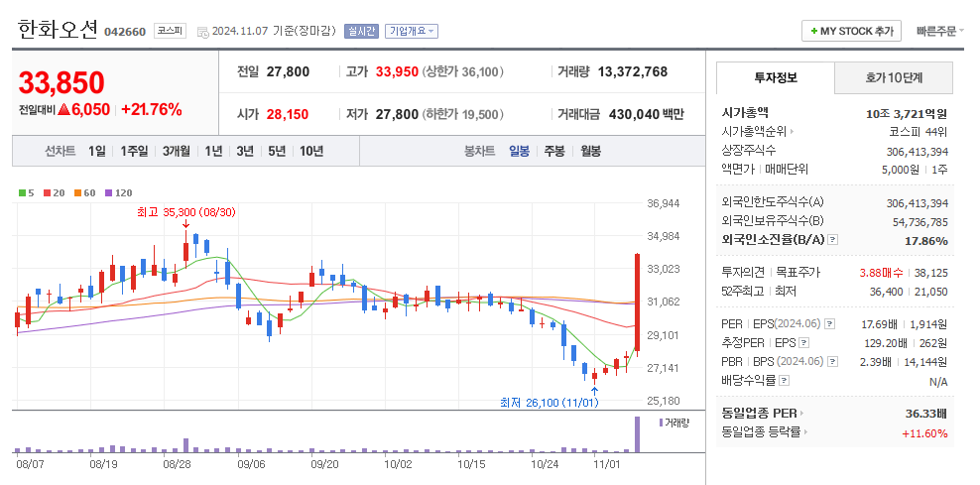
Task: Click the 동일업종 등락률 link
Action: [x=761, y=431]
